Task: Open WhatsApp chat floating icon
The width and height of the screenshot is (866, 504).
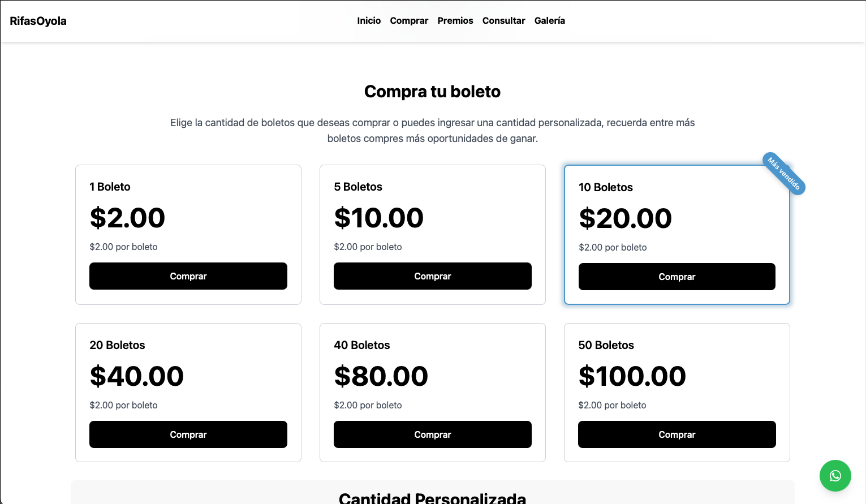Action: 835,476
